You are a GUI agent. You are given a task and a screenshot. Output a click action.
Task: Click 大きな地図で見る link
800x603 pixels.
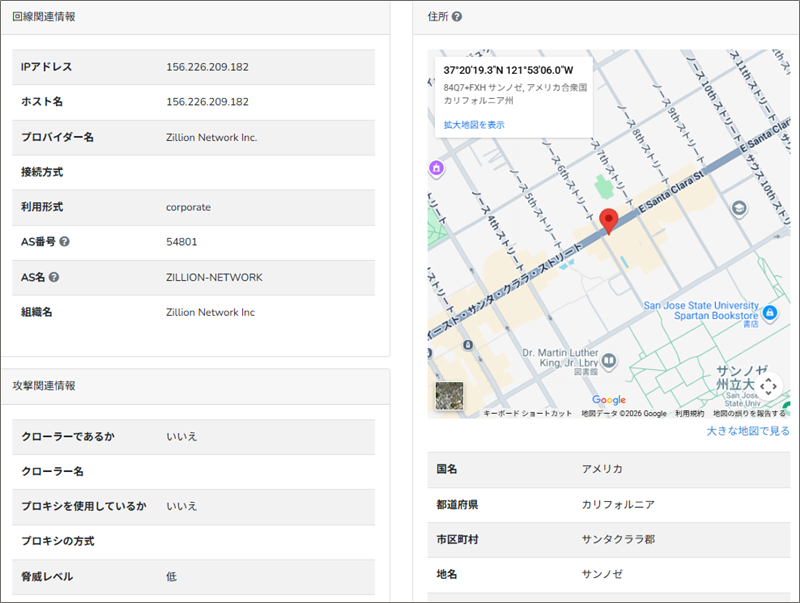point(747,431)
